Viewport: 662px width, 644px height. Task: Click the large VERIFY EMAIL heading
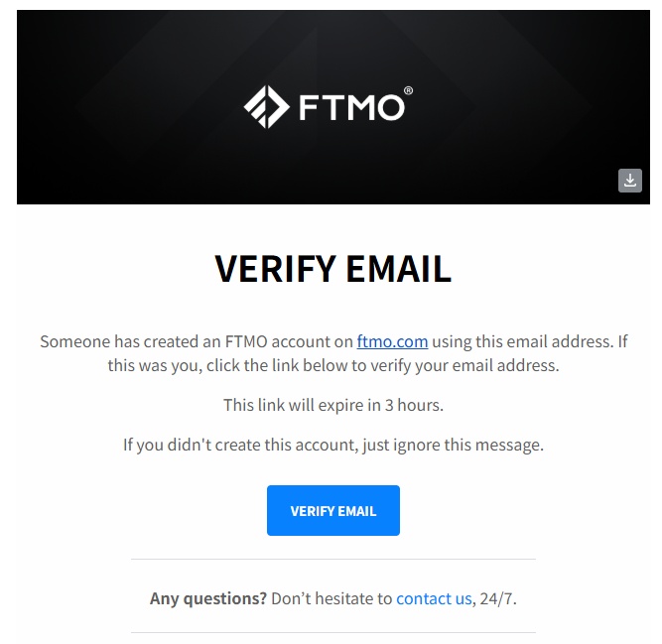(x=332, y=268)
